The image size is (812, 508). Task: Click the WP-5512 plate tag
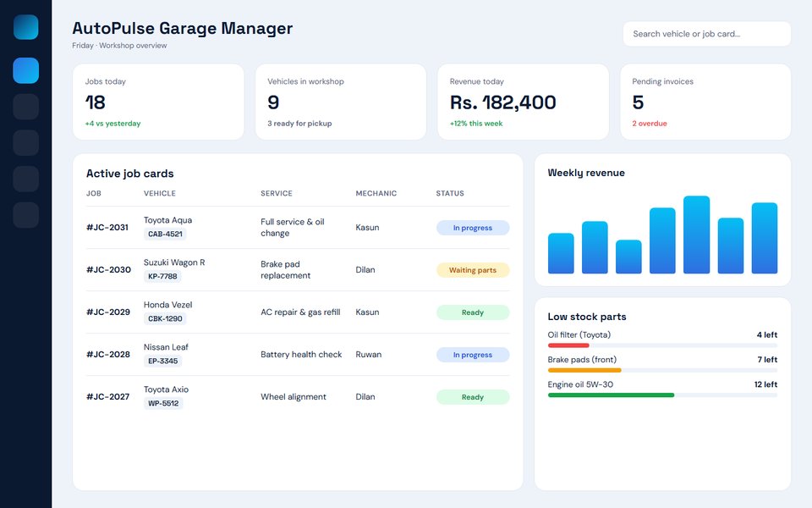(x=163, y=403)
